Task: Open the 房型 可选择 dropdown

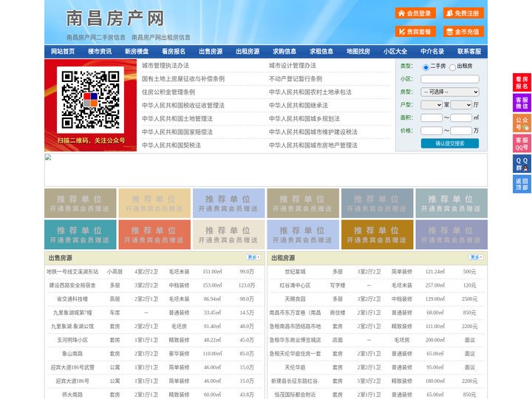Action: [x=450, y=92]
